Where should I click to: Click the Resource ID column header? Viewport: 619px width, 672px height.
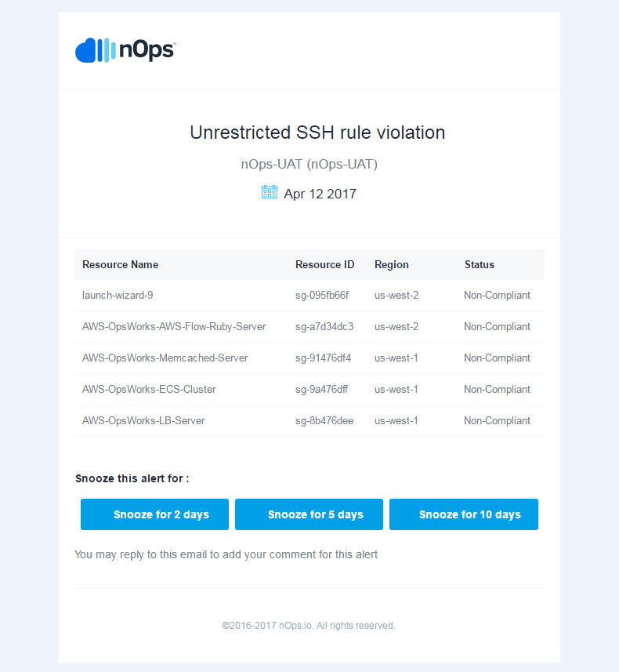[324, 265]
